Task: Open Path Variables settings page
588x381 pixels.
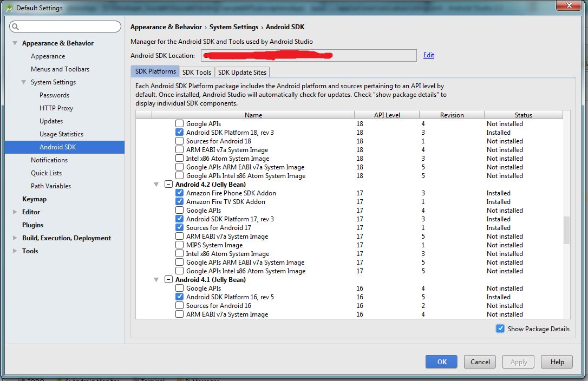Action: click(51, 186)
